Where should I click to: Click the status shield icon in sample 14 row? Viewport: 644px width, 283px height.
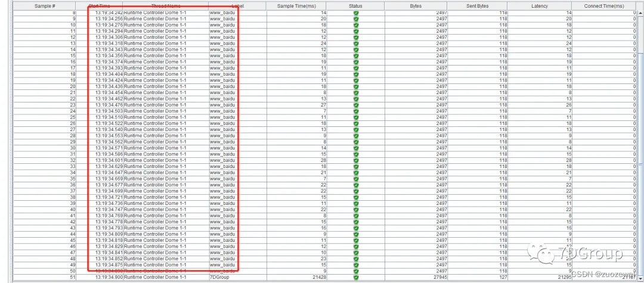point(355,49)
